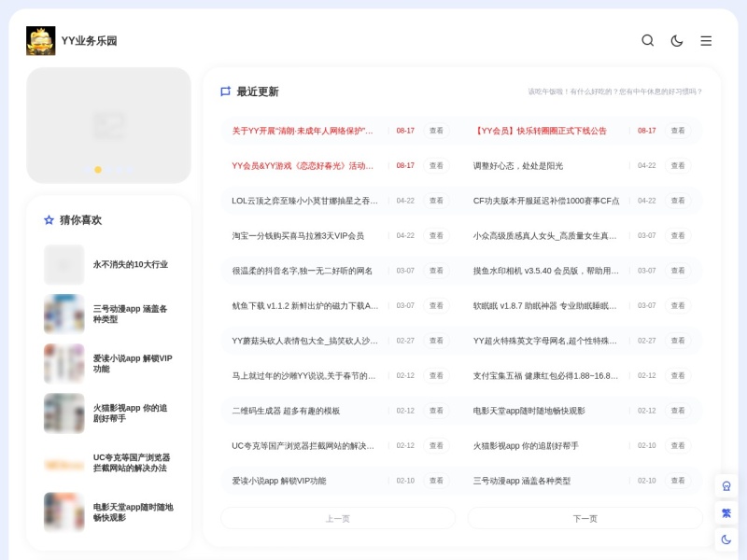Click 查看 for 电影天堂app随时随地畅快观影
The height and width of the screenshot is (560, 747).
point(678,411)
